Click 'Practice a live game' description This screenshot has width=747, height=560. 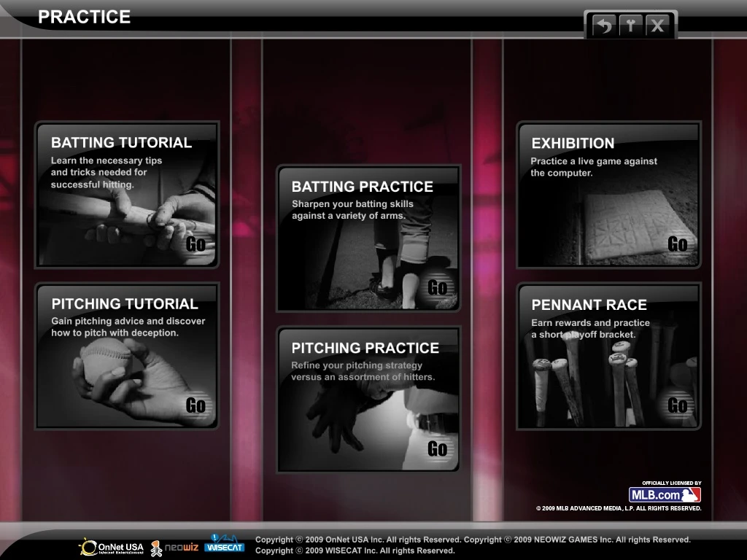594,167
